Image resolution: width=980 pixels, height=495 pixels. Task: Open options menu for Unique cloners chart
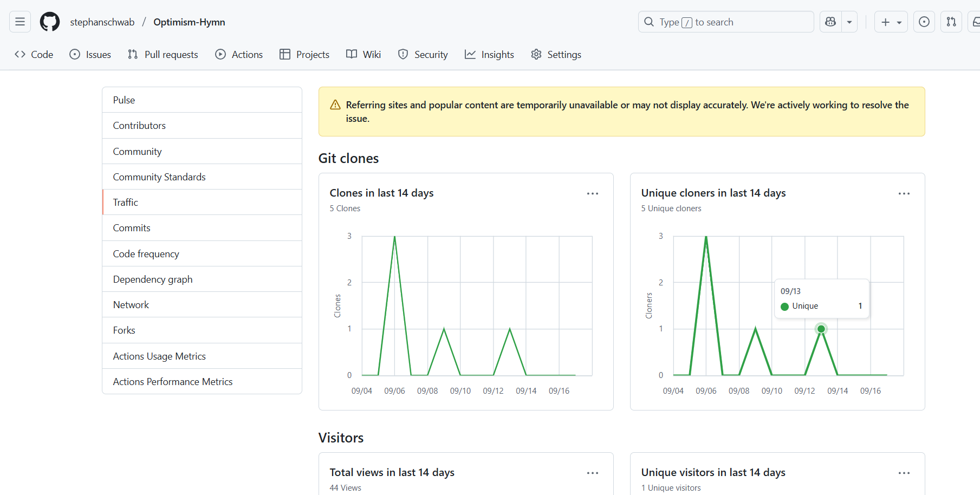tap(904, 193)
